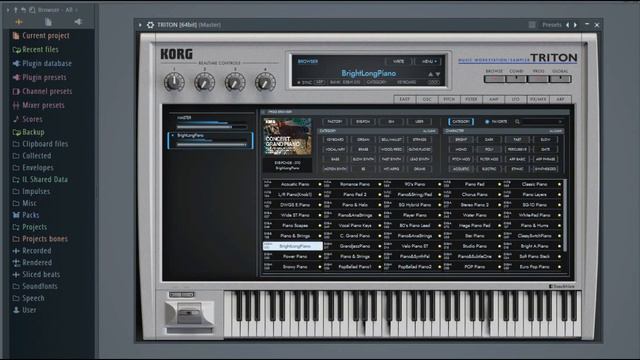Toggle favorite dot for Classic Piano
640x360 pixels.
click(x=559, y=184)
